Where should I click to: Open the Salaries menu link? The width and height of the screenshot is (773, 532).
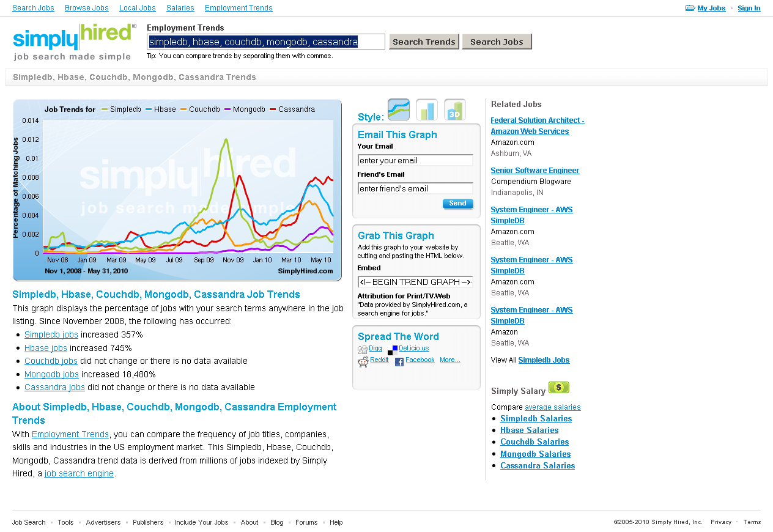(x=180, y=8)
